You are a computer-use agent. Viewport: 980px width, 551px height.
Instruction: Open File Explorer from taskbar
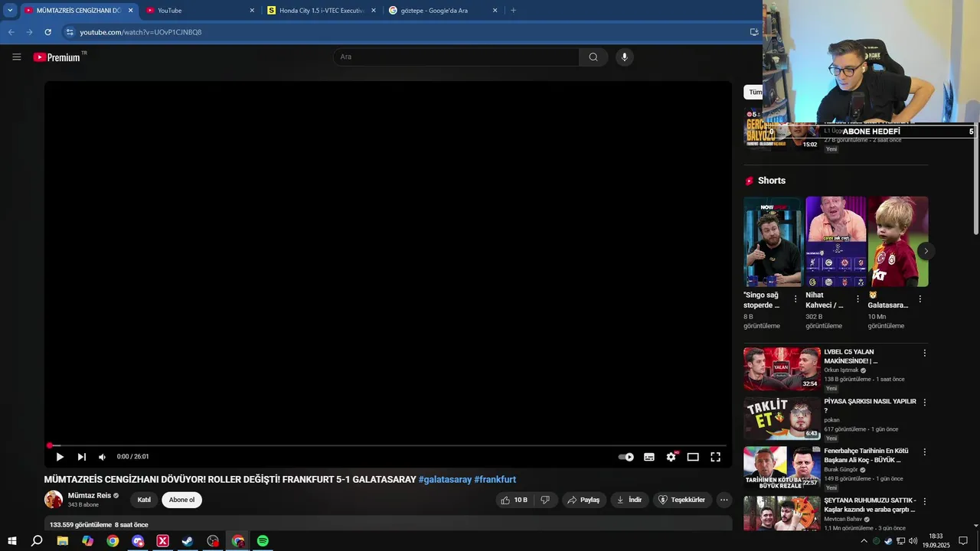63,541
